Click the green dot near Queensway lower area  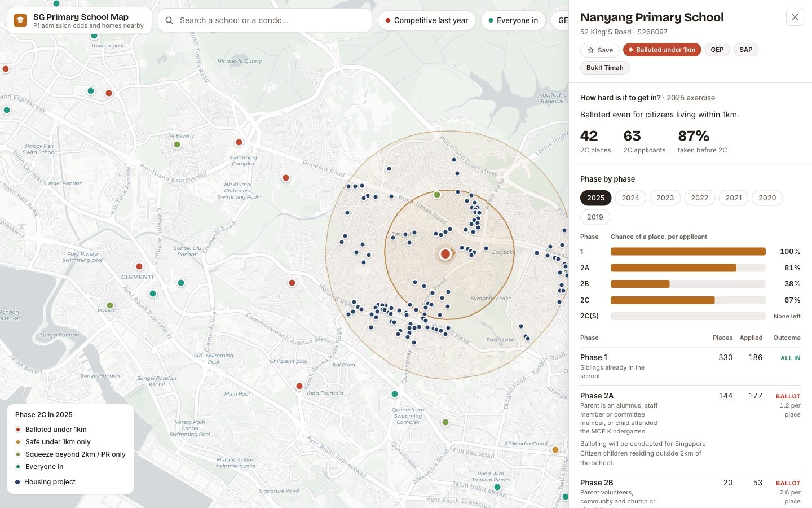click(x=445, y=422)
